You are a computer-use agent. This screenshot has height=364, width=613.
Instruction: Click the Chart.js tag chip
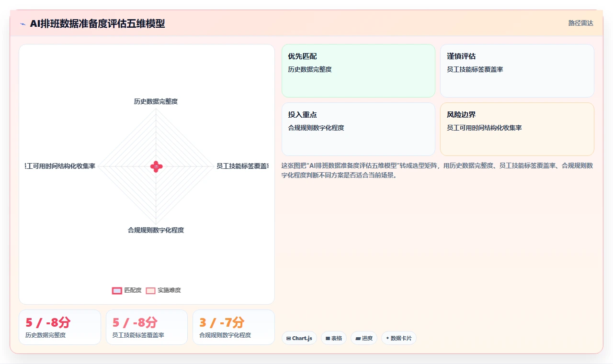tap(299, 338)
